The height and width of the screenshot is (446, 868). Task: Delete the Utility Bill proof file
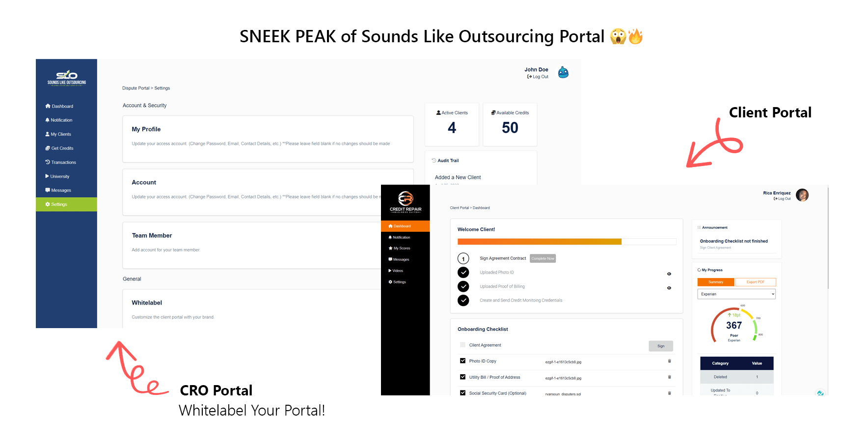click(x=669, y=377)
